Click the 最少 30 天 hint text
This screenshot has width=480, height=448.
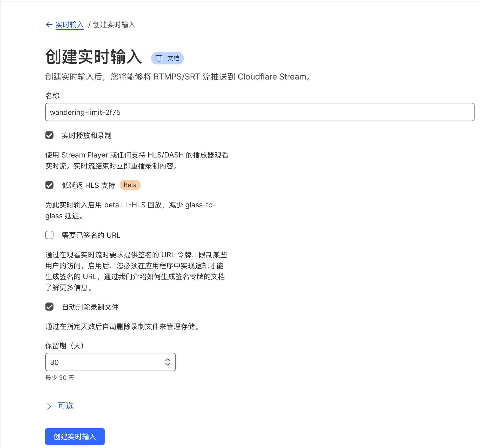coord(60,378)
